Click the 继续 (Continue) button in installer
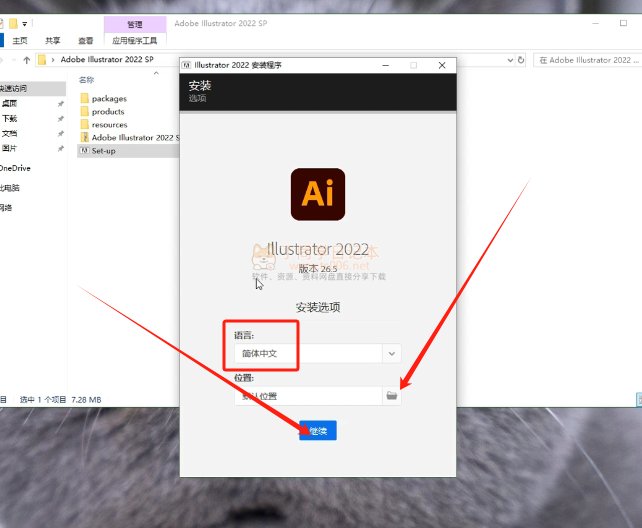 (318, 430)
